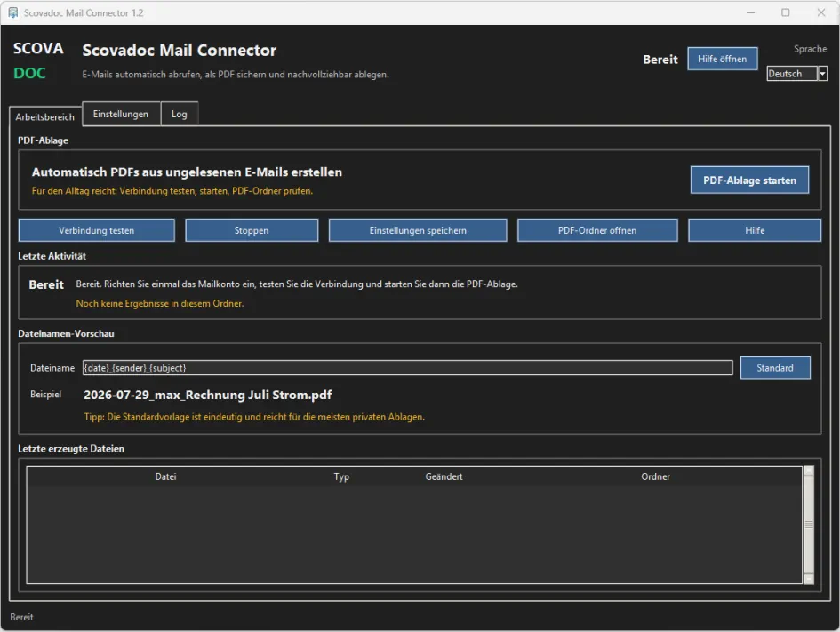Click the 'Bereit' status bar text at bottom
The image size is (840, 632).
21,617
